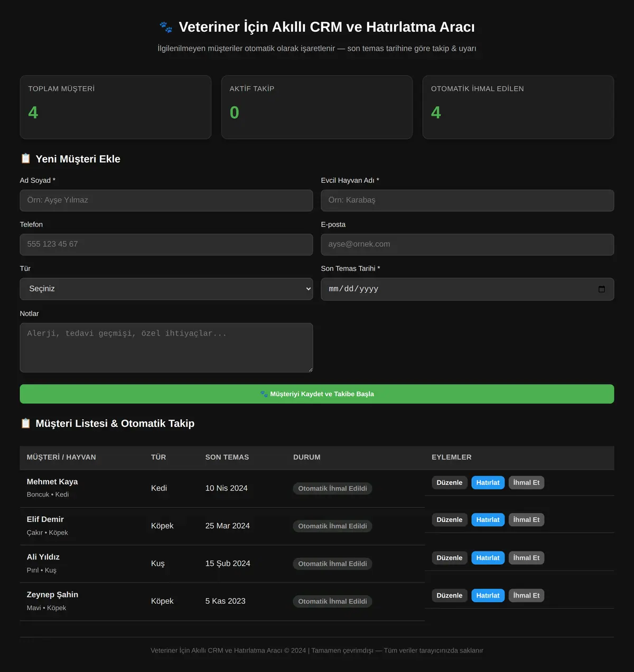Focus the Ad Soyad input field
Screen dimensions: 634x672
[166, 200]
